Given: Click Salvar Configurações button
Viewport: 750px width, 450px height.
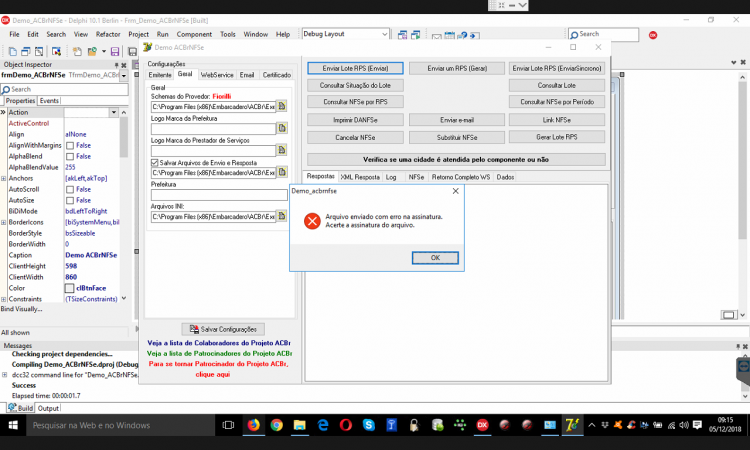Looking at the screenshot, I should point(223,329).
